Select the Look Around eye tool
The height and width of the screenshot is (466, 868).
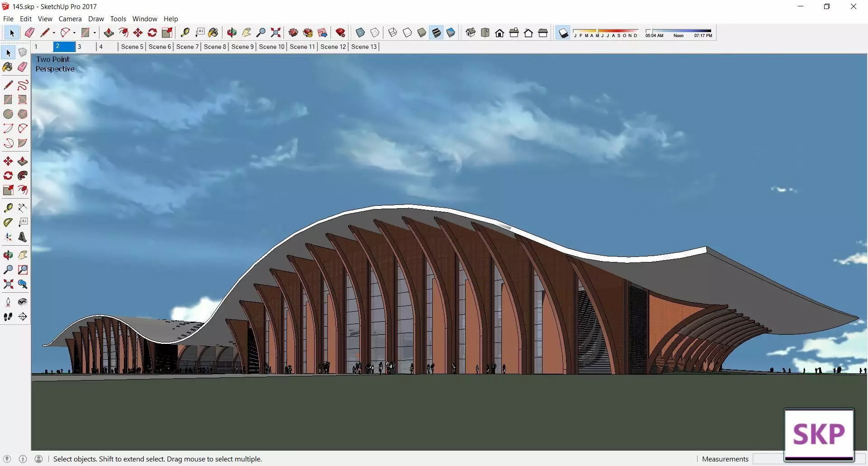23,302
